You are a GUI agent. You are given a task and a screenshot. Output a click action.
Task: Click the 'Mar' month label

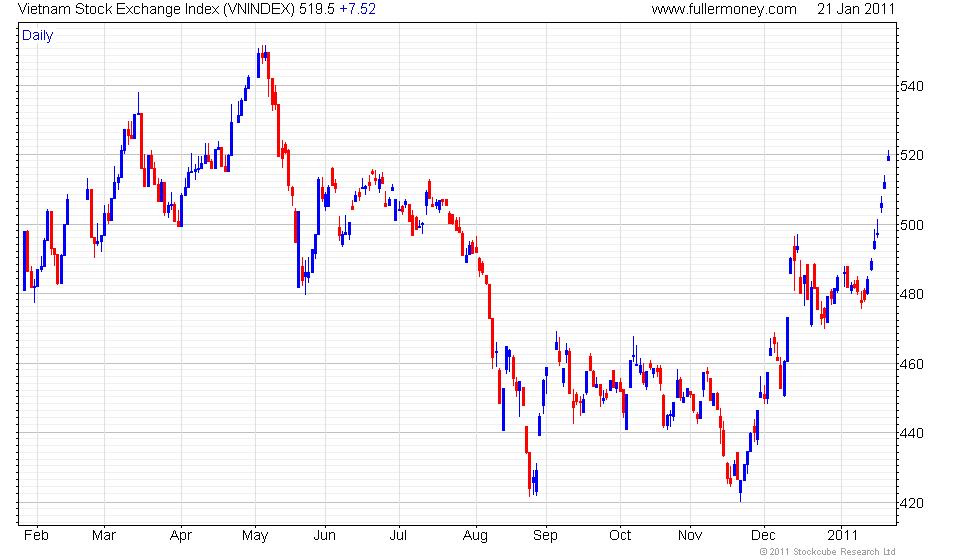coord(104,536)
